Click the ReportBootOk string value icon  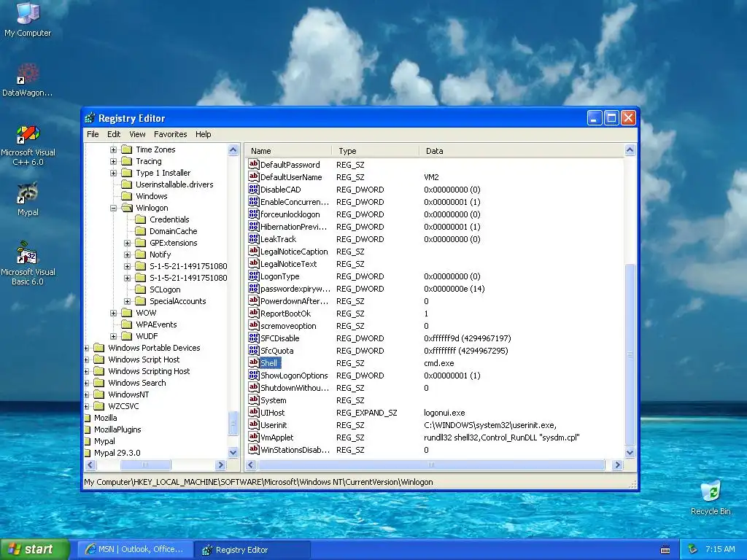coord(253,313)
